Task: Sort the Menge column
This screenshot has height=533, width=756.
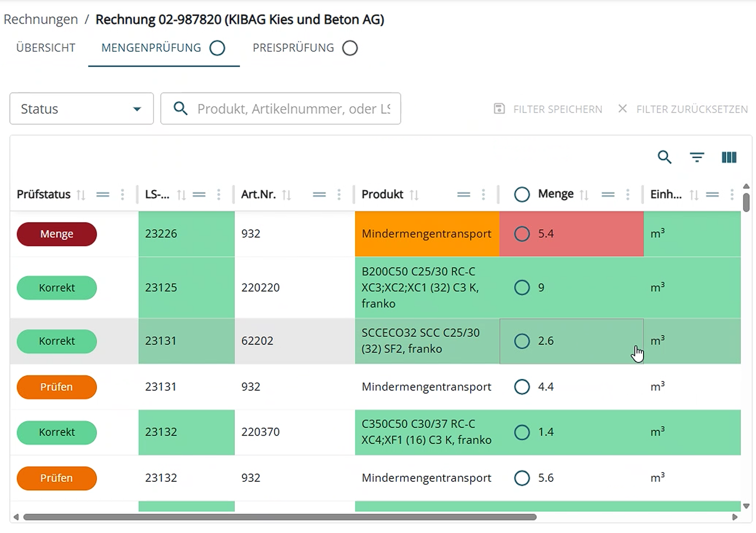Action: coord(584,195)
